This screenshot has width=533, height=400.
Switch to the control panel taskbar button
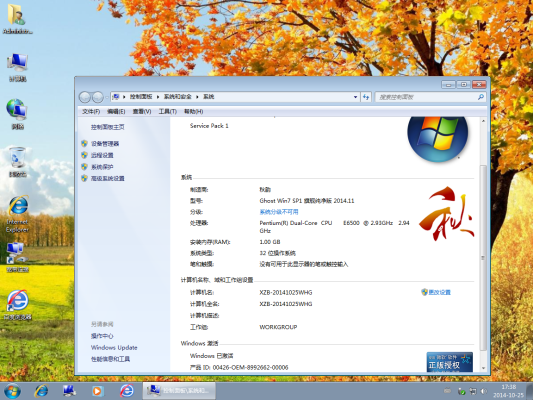[179, 391]
